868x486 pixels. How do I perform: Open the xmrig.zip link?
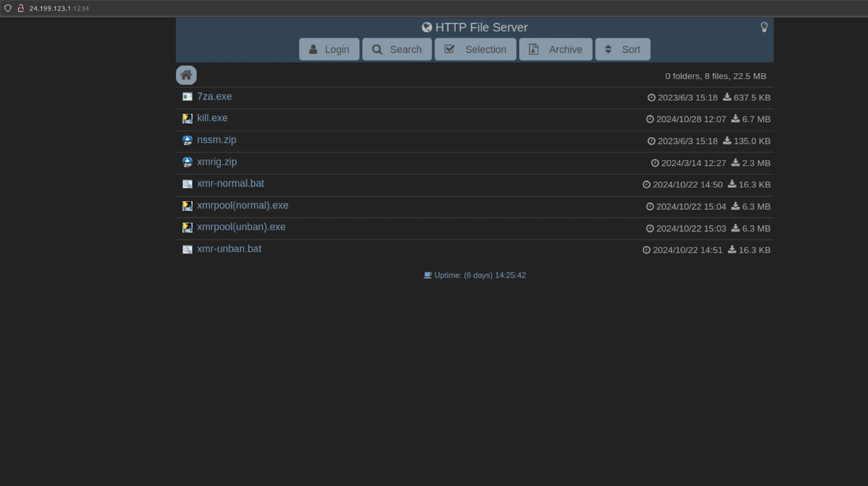coord(217,162)
